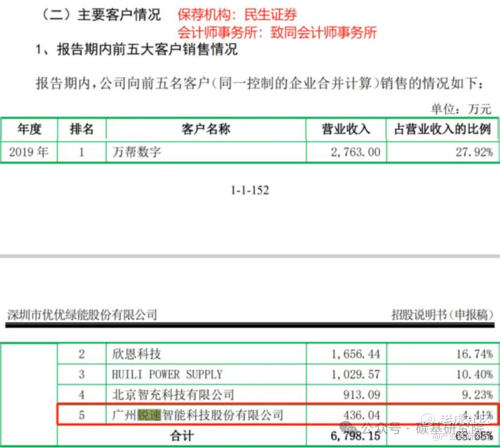Image resolution: width=500 pixels, height=448 pixels.
Task: Select the '排名' column header
Action: (x=82, y=129)
